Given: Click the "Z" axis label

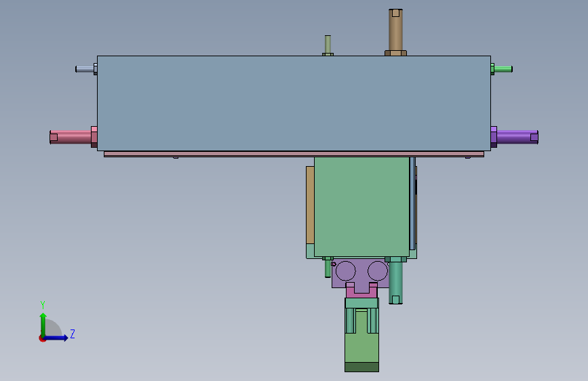Looking at the screenshot, I should click(73, 334).
